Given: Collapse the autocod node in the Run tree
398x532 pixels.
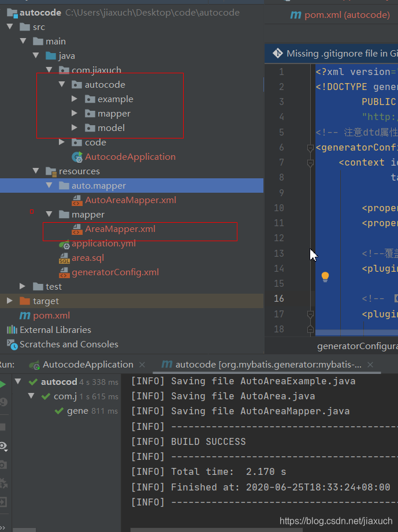Looking at the screenshot, I should pyautogui.click(x=18, y=381).
